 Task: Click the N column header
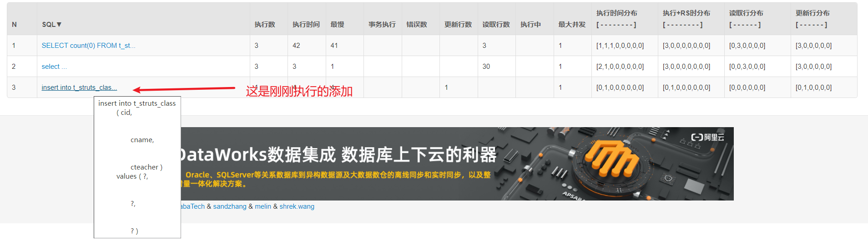tap(14, 25)
